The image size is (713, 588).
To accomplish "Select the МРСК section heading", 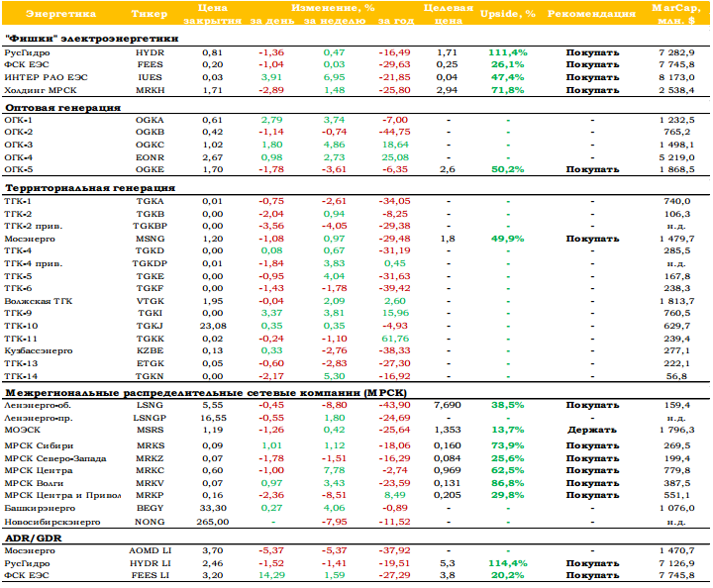I will tap(206, 393).
